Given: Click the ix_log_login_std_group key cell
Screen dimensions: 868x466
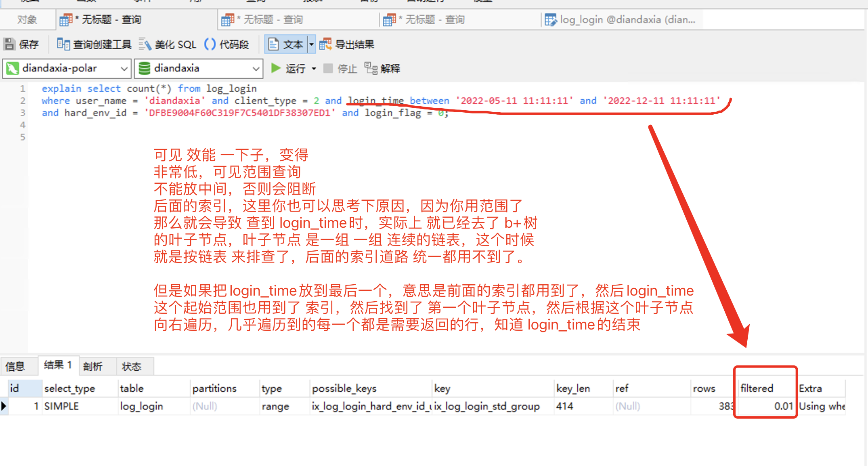Looking at the screenshot, I should tap(487, 406).
